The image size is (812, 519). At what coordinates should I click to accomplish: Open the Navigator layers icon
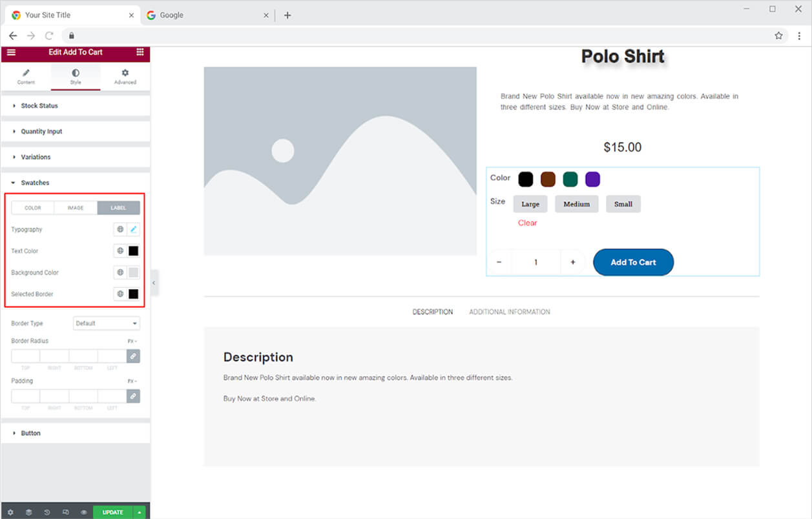28,512
